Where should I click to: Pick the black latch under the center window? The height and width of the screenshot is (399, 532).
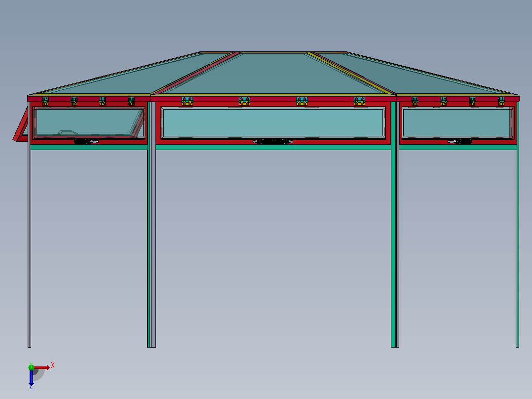tap(273, 141)
